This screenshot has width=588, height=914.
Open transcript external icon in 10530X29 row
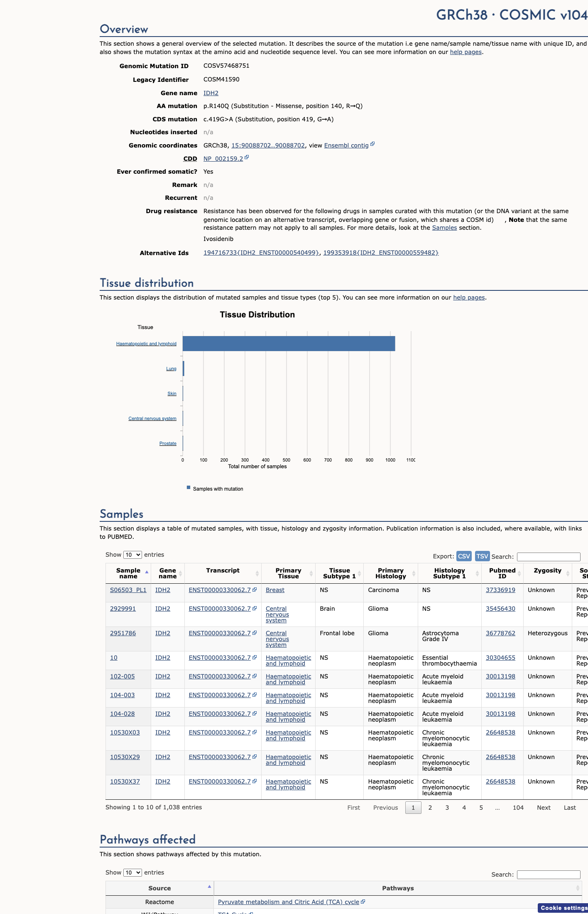tap(255, 757)
